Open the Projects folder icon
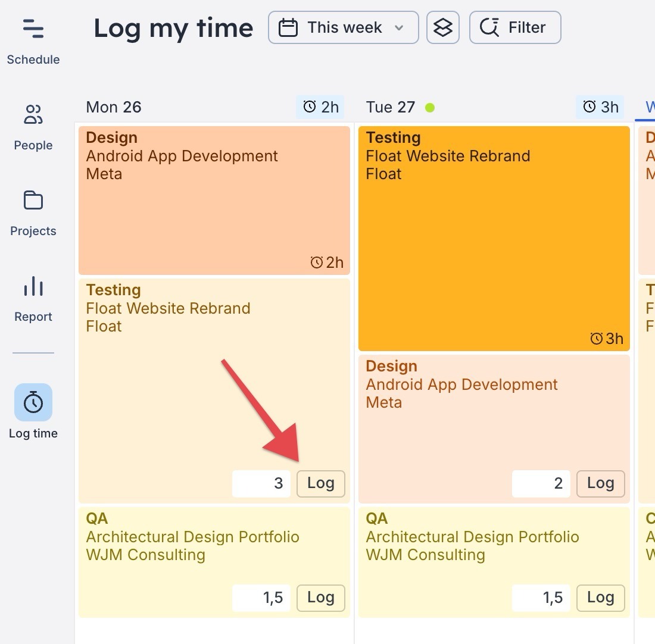655x644 pixels. [33, 201]
